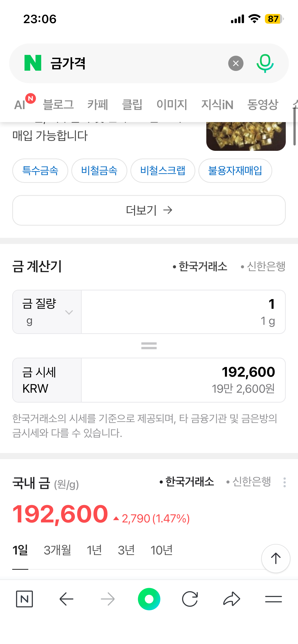Open the bottom bar hamburger menu
Image resolution: width=298 pixels, height=644 pixels.
pyautogui.click(x=274, y=599)
